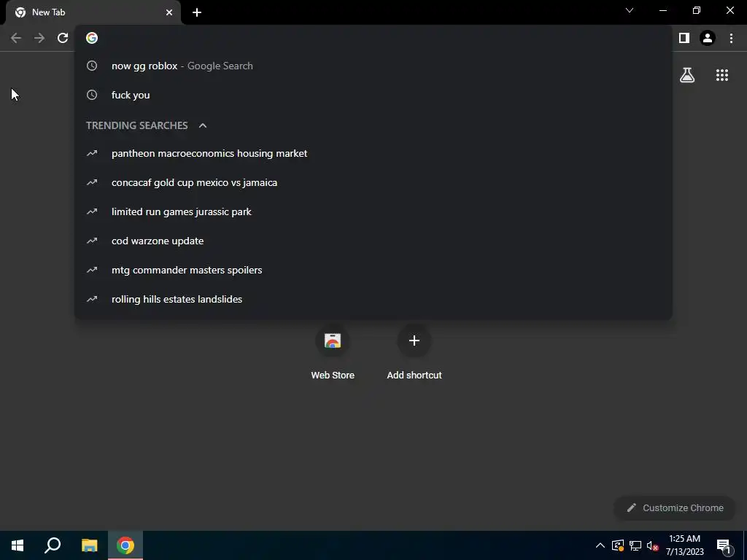Open the Windows Start menu

coord(18,545)
